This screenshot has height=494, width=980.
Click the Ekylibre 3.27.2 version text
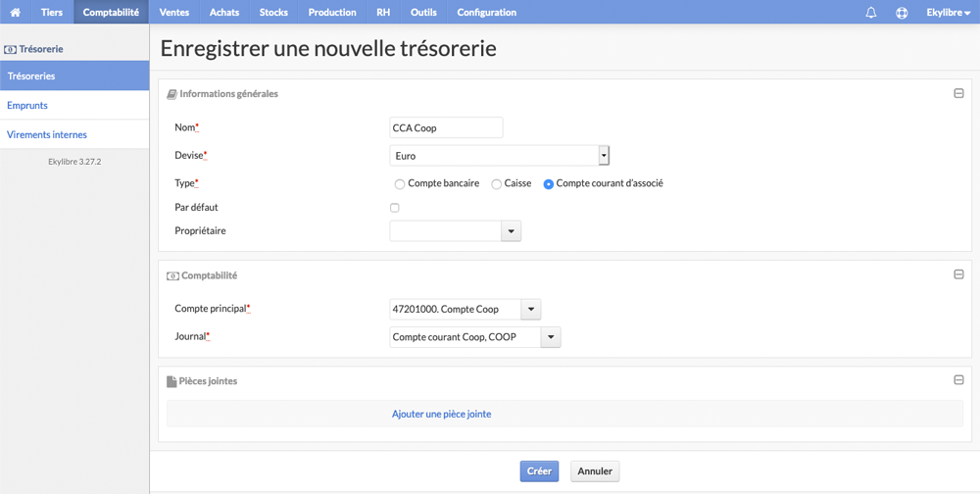(74, 162)
